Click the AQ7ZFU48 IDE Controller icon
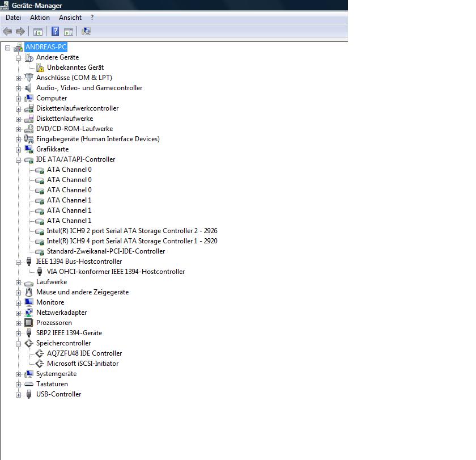 (40, 353)
